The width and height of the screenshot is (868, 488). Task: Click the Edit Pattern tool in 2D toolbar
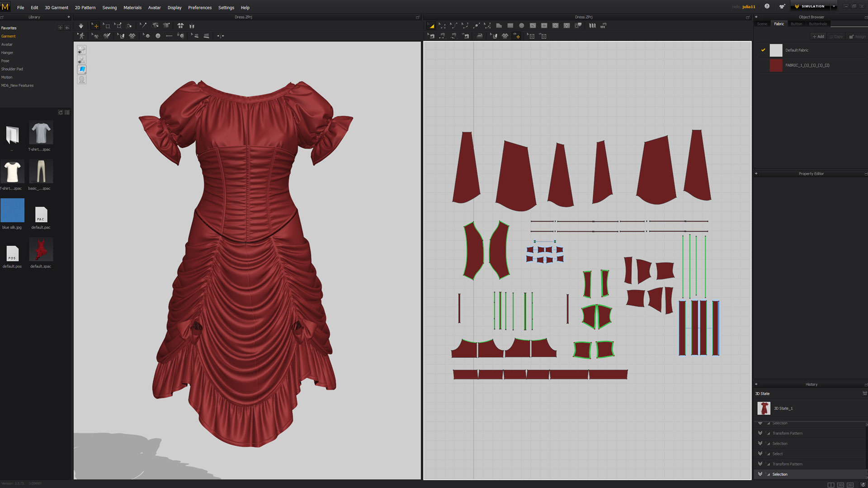442,26
